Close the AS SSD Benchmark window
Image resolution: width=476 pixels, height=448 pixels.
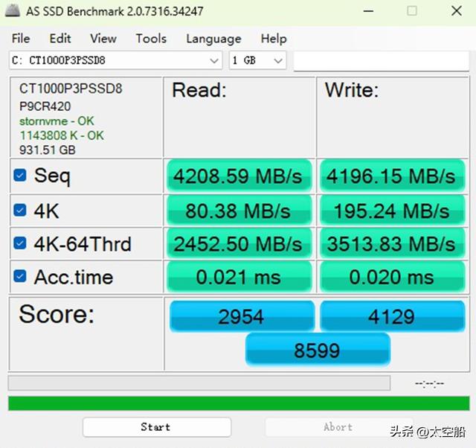456,11
